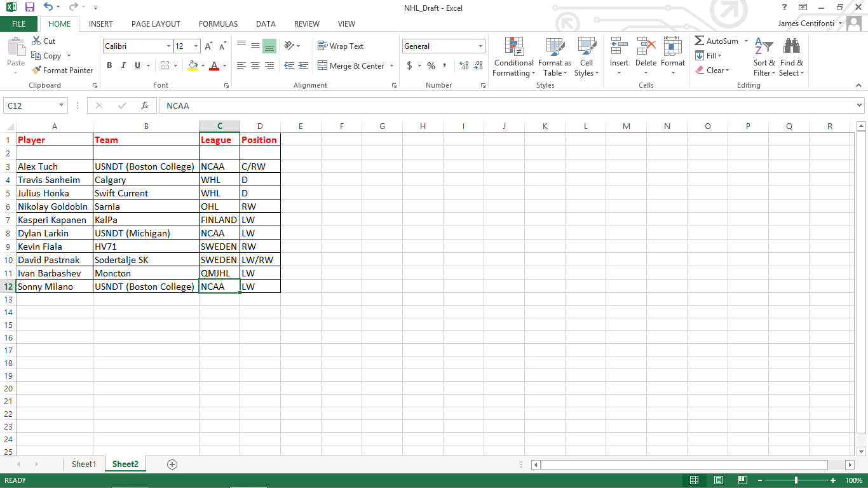Screen dimensions: 868x488
Task: Adjust the zoom slider in status bar
Action: pyautogui.click(x=796, y=480)
